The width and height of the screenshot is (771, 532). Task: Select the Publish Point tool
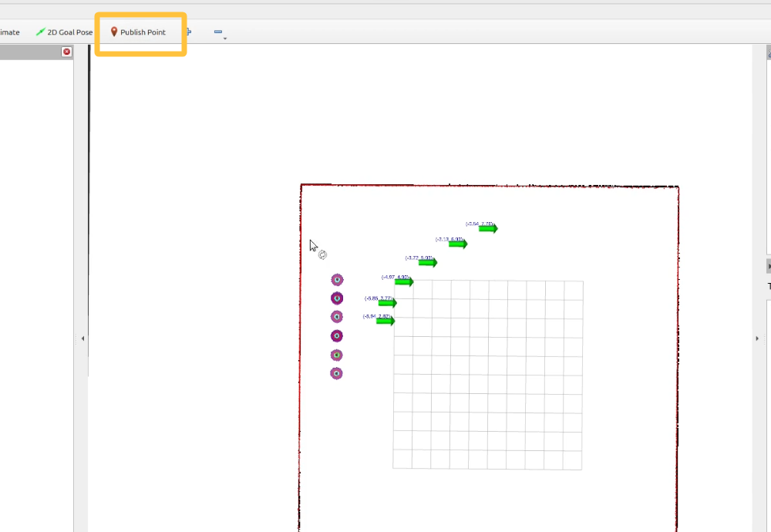(139, 32)
